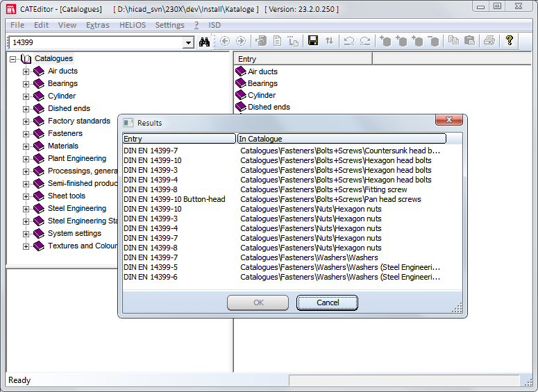Open the ISD menu

coord(215,25)
